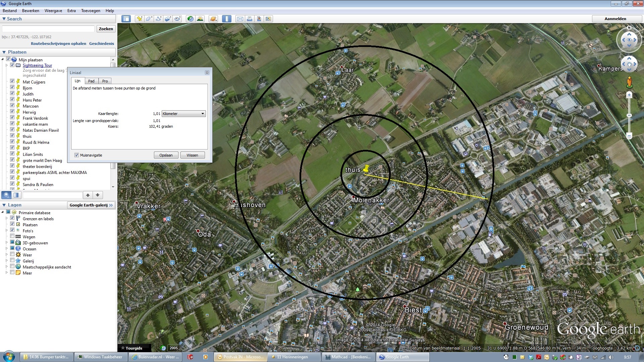Open the Bestand menu

tap(10, 11)
